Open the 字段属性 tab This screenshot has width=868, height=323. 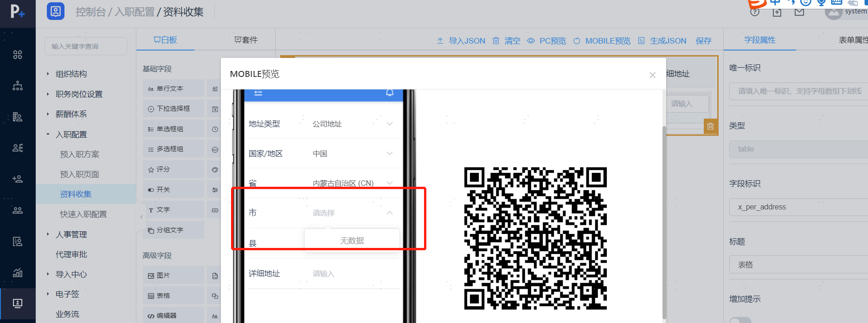point(760,40)
